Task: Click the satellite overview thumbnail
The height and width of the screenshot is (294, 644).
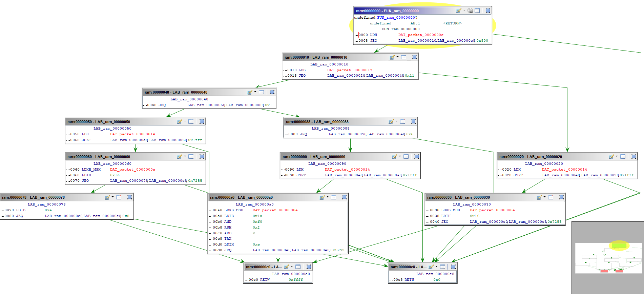Action: point(608,258)
